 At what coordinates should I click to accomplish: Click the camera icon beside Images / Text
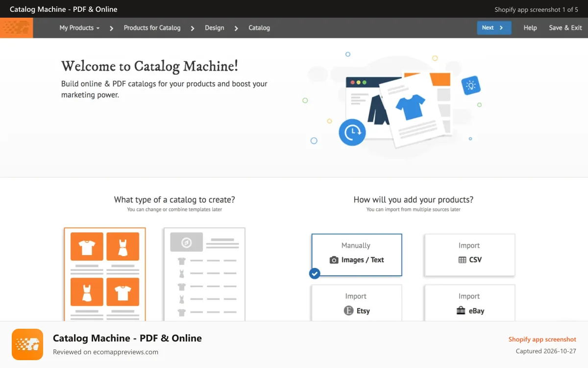click(334, 260)
